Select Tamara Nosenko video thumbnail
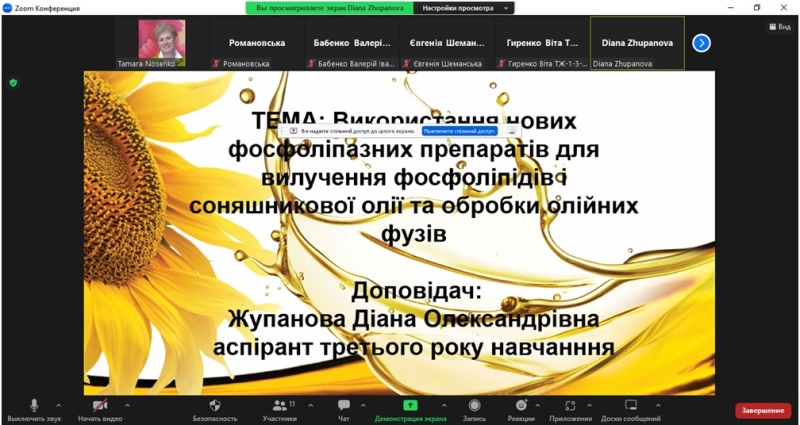The height and width of the screenshot is (425, 800). (x=162, y=43)
